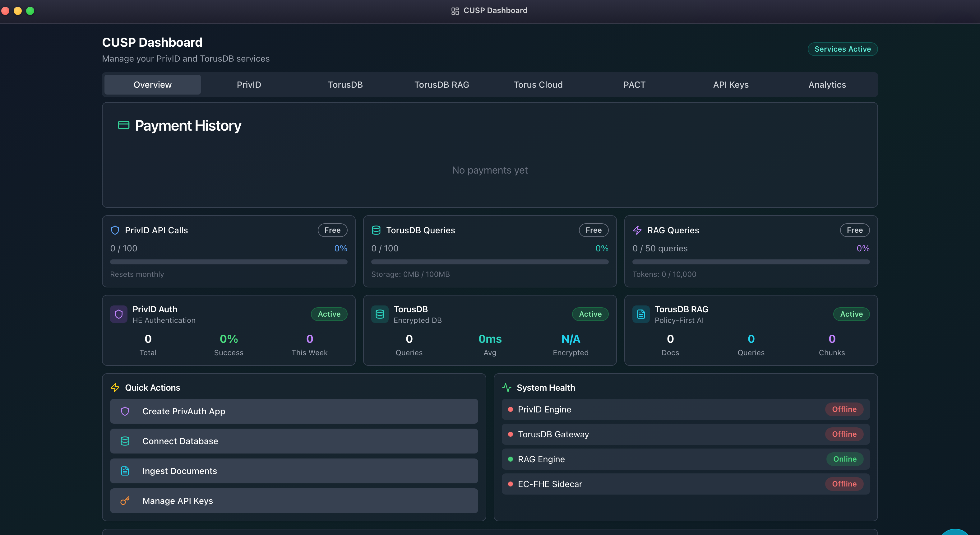Click the Offline status for PrivID Engine

(844, 409)
